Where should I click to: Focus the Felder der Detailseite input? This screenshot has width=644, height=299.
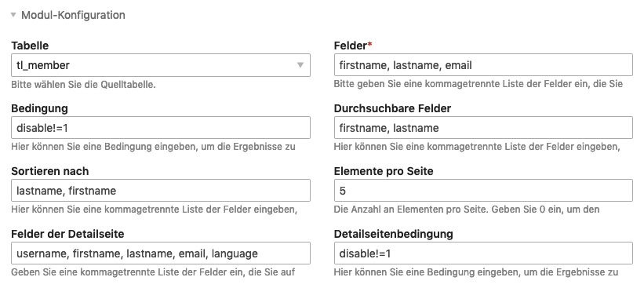161,253
